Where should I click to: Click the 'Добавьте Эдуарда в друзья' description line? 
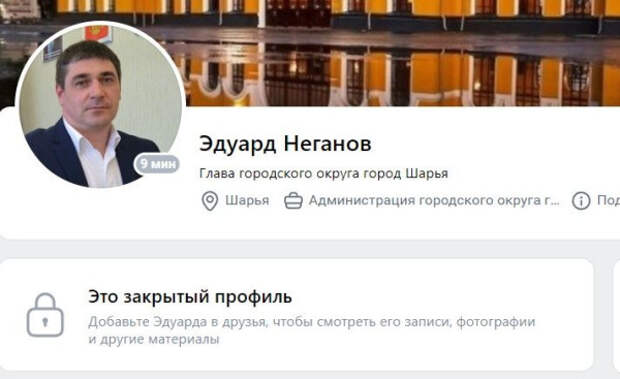[x=312, y=322]
